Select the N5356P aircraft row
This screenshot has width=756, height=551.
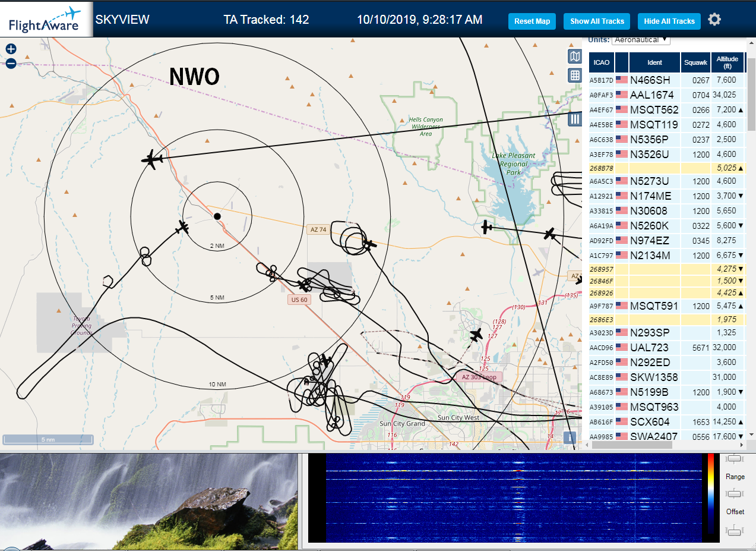(x=667, y=139)
